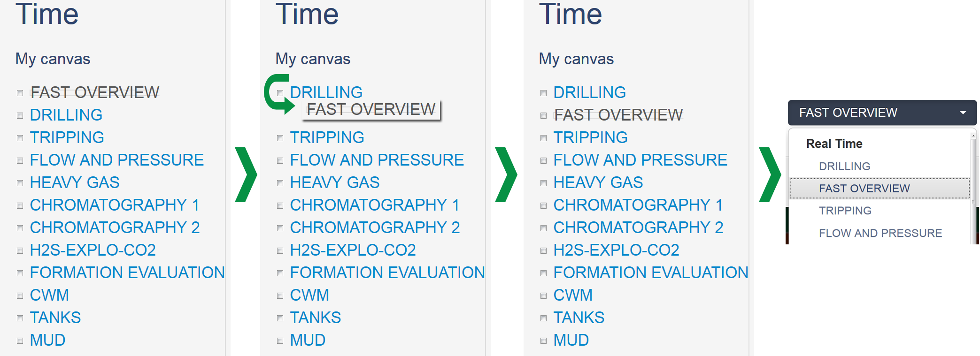Open the FAST OVERVIEW dropdown

click(881, 113)
